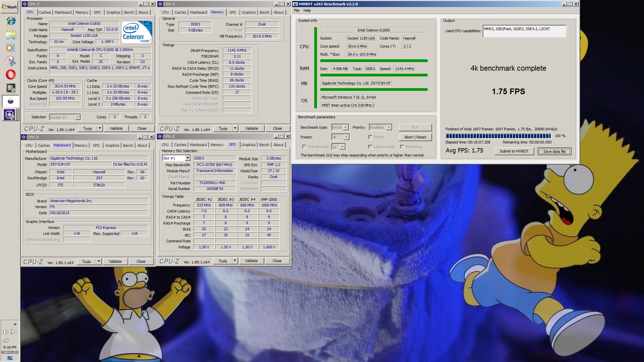Expand Tools arrow in CPU-Z Mainboard window

tap(99, 261)
